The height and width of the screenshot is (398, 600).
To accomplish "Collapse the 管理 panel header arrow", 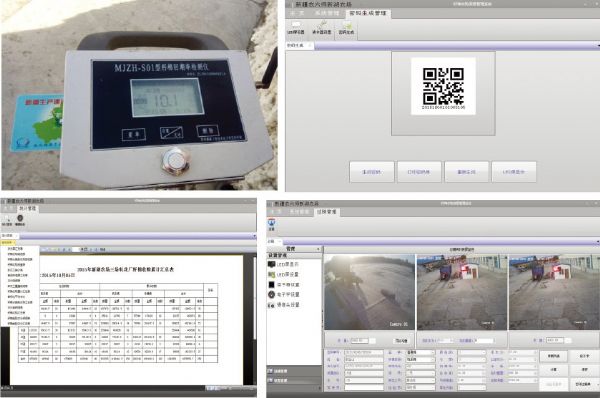I will tap(318, 249).
